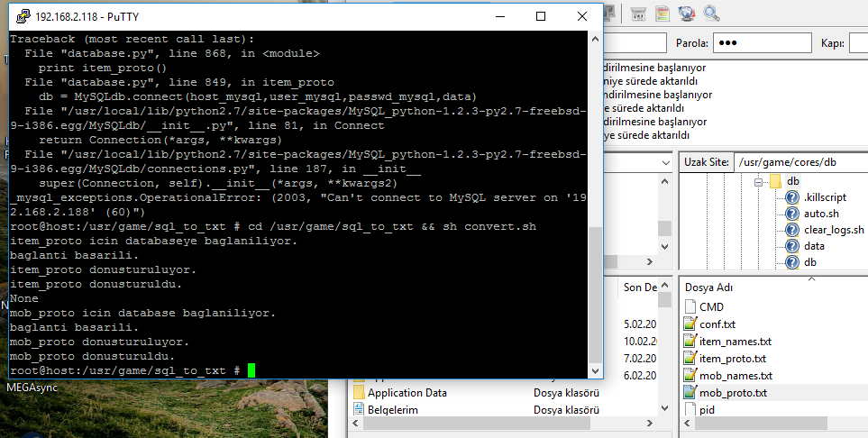Click the PuTTY title bar text

(87, 16)
